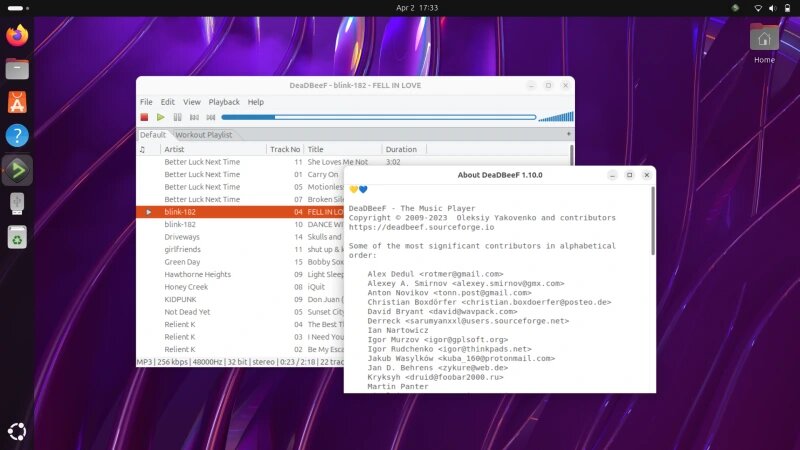This screenshot has width=800, height=450.
Task: Open the Playback menu
Action: (x=224, y=102)
